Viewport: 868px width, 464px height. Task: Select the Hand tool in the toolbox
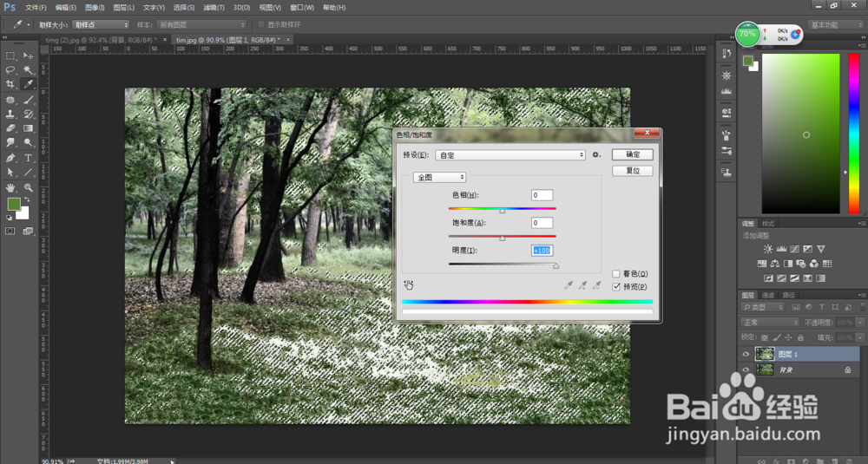point(10,188)
